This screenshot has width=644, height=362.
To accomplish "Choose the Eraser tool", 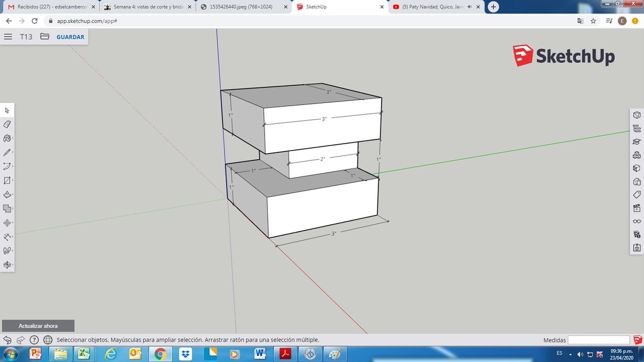I will (x=7, y=124).
